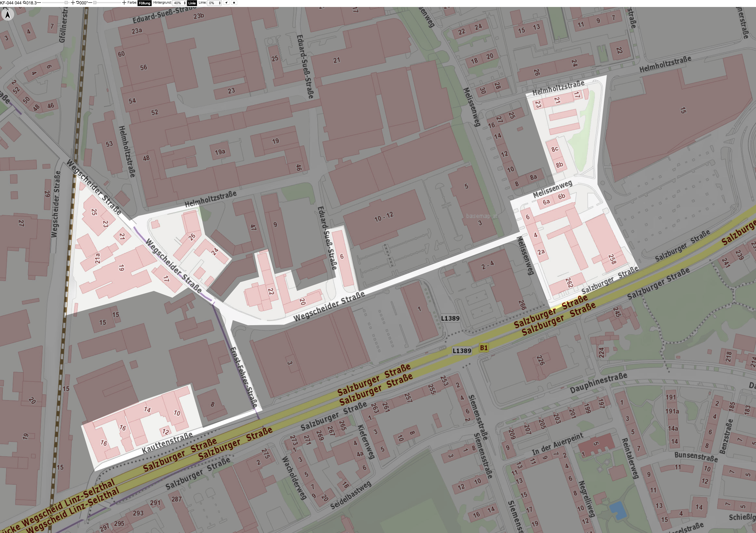This screenshot has width=756, height=533.
Task: Click the B1 road shield on map
Action: pyautogui.click(x=484, y=348)
